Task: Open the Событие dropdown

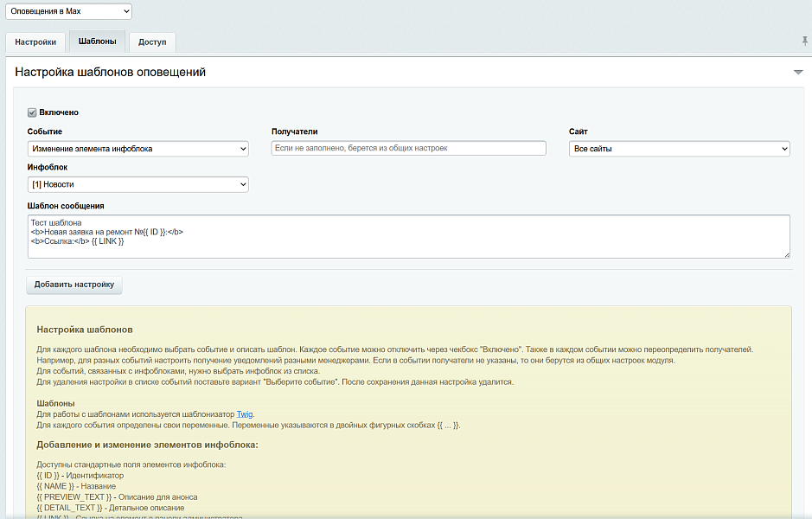Action: 137,149
